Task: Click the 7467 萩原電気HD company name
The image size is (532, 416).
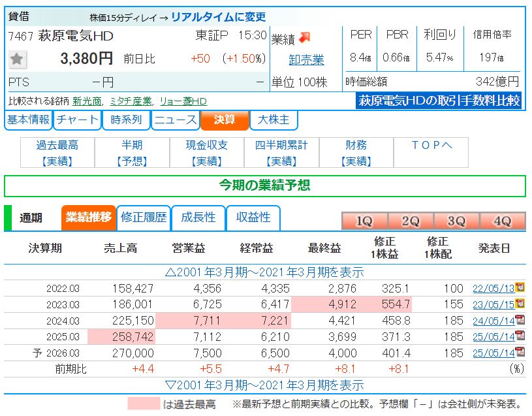Action: (61, 36)
